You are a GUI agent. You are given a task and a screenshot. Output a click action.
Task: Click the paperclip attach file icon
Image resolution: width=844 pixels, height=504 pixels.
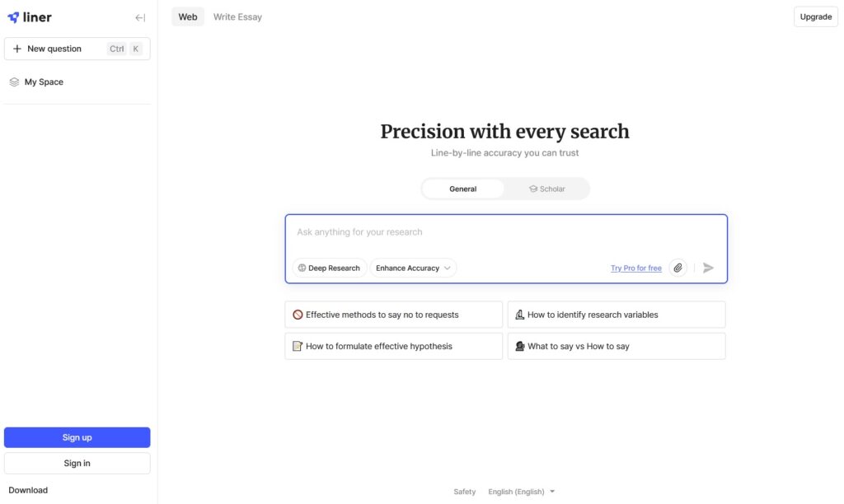coord(678,268)
